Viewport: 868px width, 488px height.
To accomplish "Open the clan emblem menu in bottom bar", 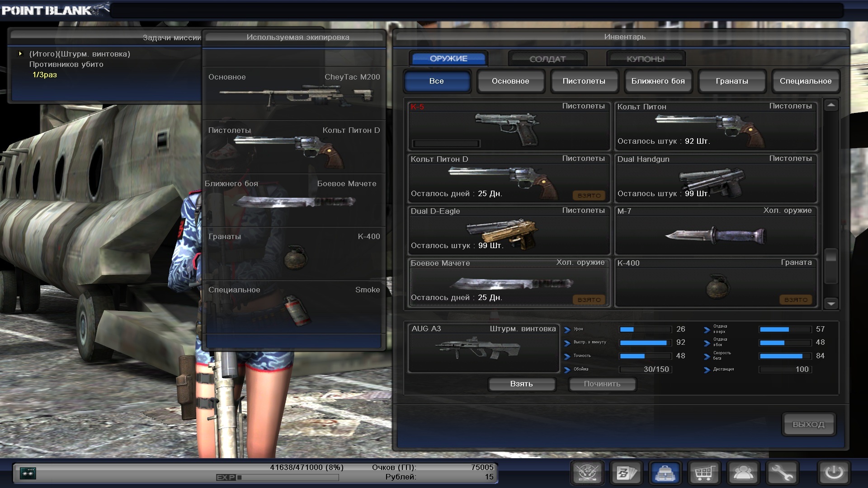I will [587, 473].
